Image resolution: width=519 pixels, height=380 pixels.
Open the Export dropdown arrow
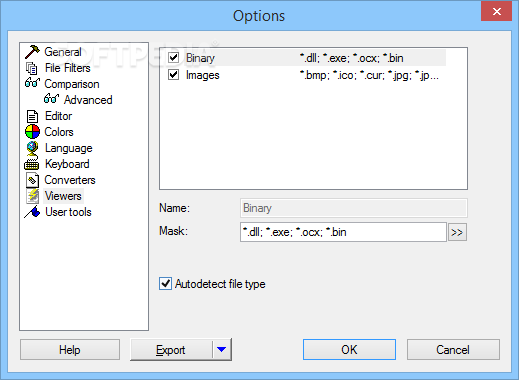click(222, 349)
